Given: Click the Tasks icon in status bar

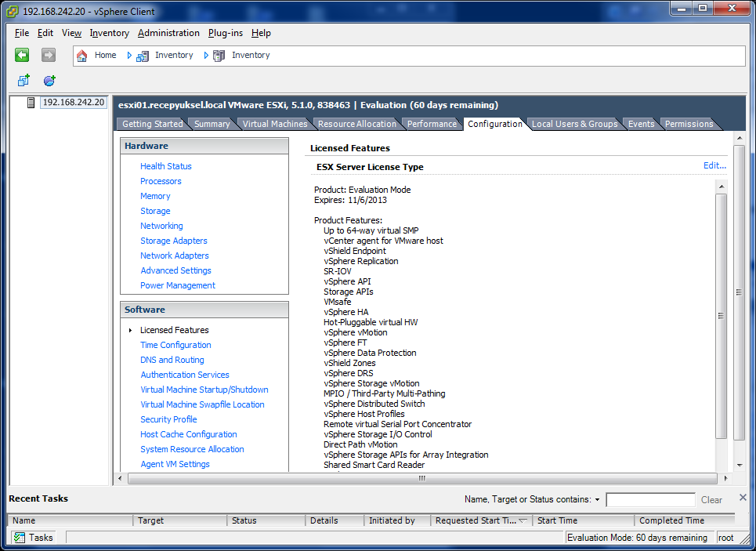Looking at the screenshot, I should (x=20, y=538).
